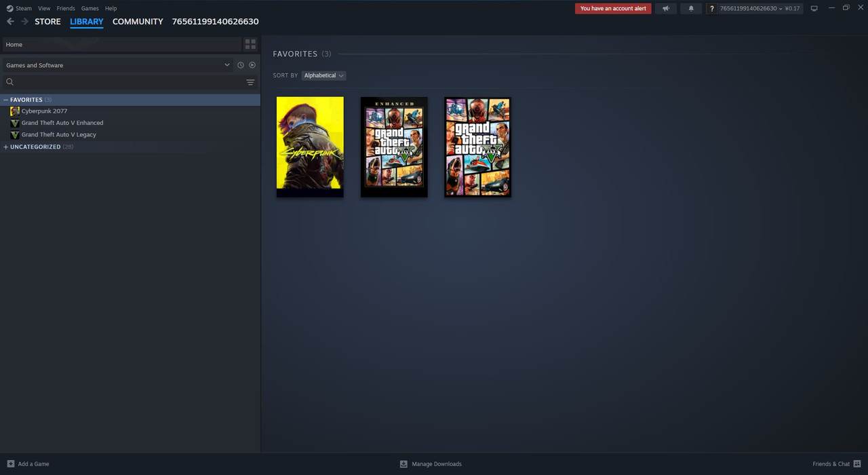Viewport: 868px width, 475px height.
Task: Click the Friends & Chat icon
Action: click(x=857, y=464)
